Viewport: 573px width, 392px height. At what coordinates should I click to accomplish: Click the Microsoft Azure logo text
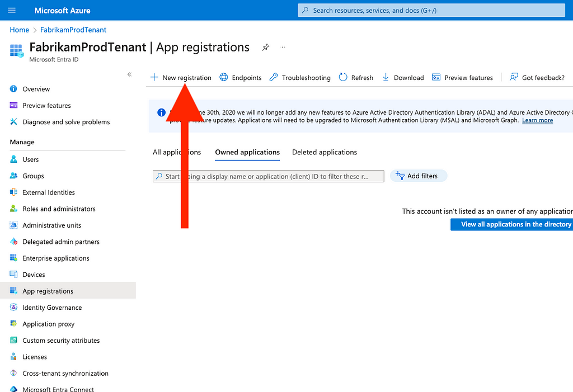63,11
